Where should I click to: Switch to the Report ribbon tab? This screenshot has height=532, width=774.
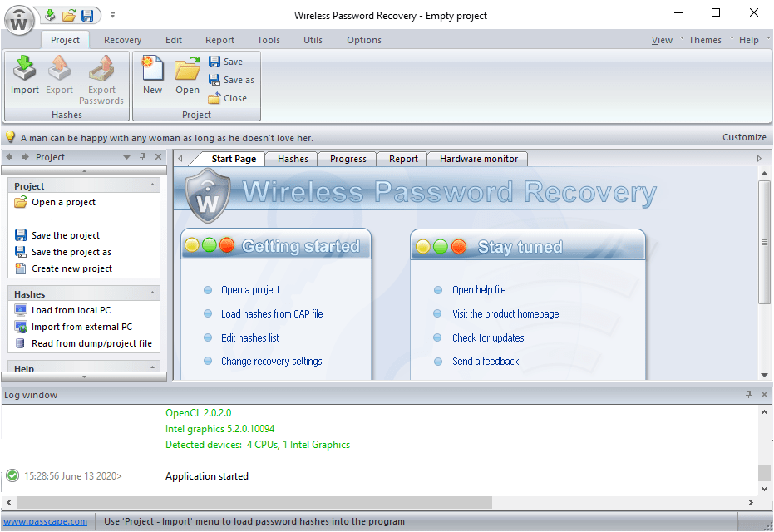pyautogui.click(x=219, y=40)
